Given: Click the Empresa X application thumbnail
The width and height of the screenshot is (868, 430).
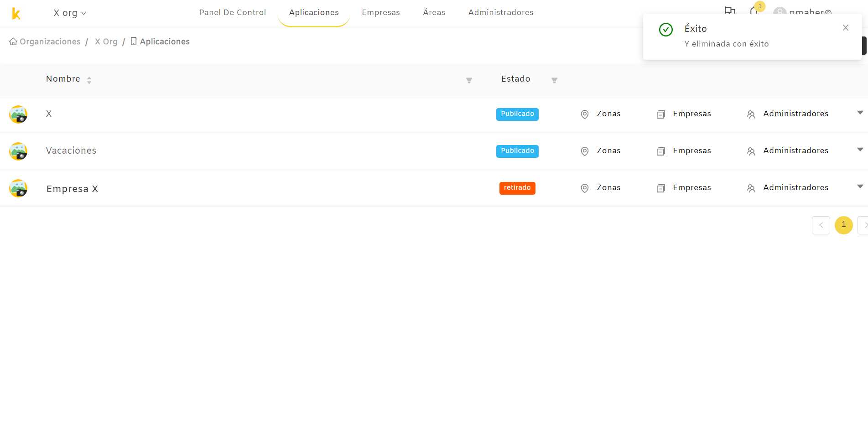Looking at the screenshot, I should (x=18, y=188).
